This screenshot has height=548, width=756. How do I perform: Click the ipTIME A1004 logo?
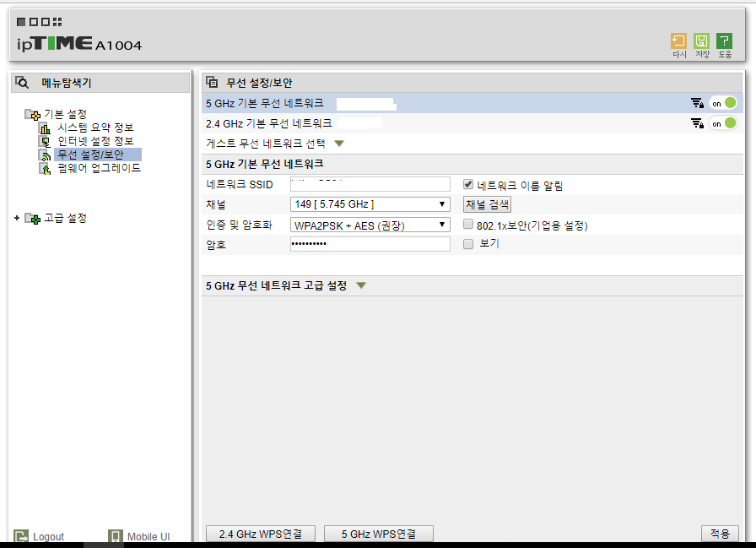point(79,44)
